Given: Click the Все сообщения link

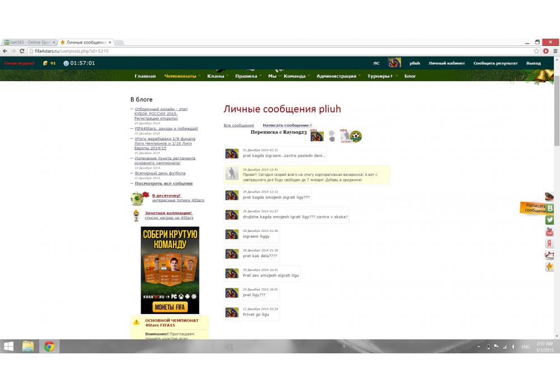Looking at the screenshot, I should pos(239,125).
